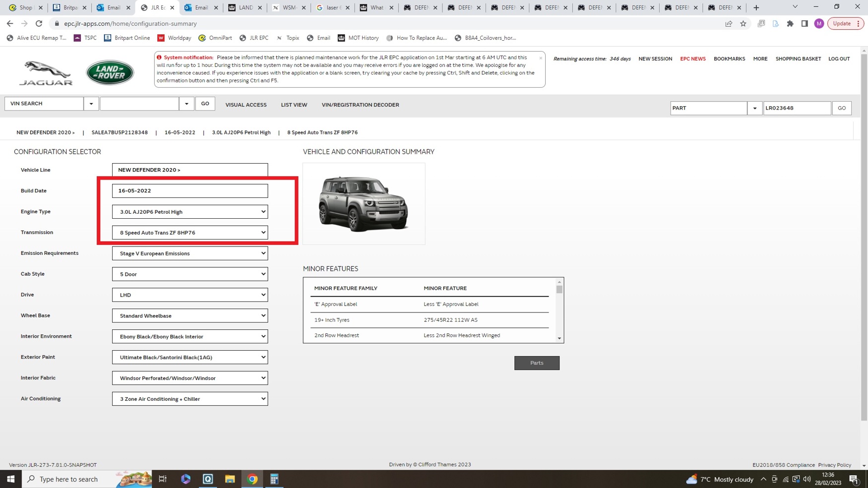Select LIST VIEW menu item

point(294,105)
